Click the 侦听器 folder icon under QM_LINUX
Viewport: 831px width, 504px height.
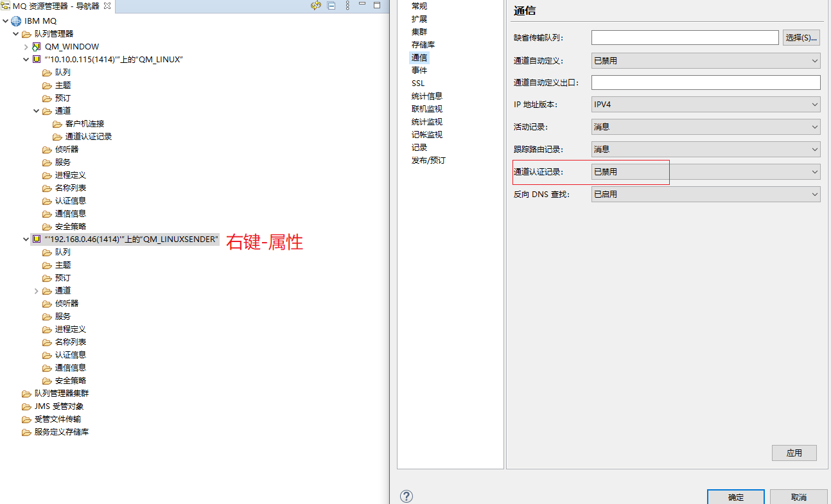tap(47, 149)
